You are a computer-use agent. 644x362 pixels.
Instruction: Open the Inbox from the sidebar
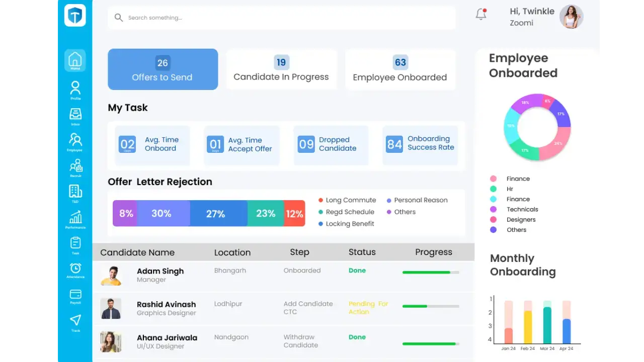click(74, 115)
